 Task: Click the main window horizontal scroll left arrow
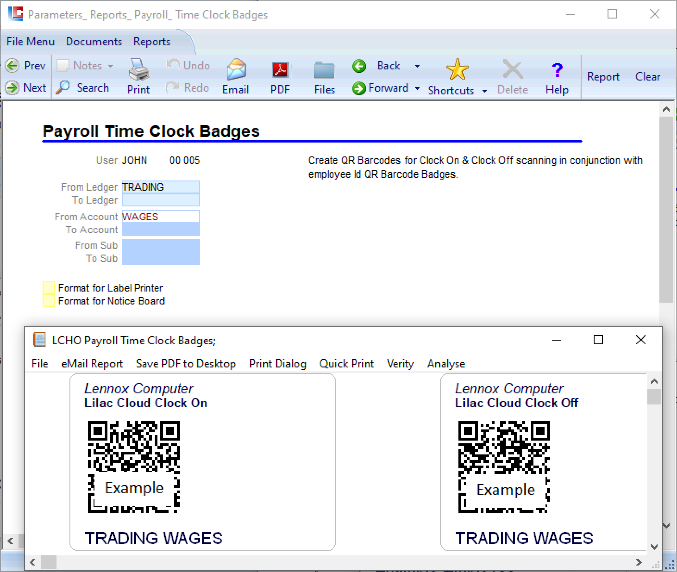click(10, 540)
